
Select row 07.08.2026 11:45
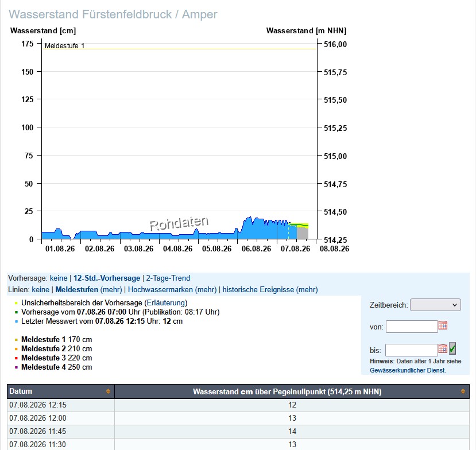(x=238, y=431)
